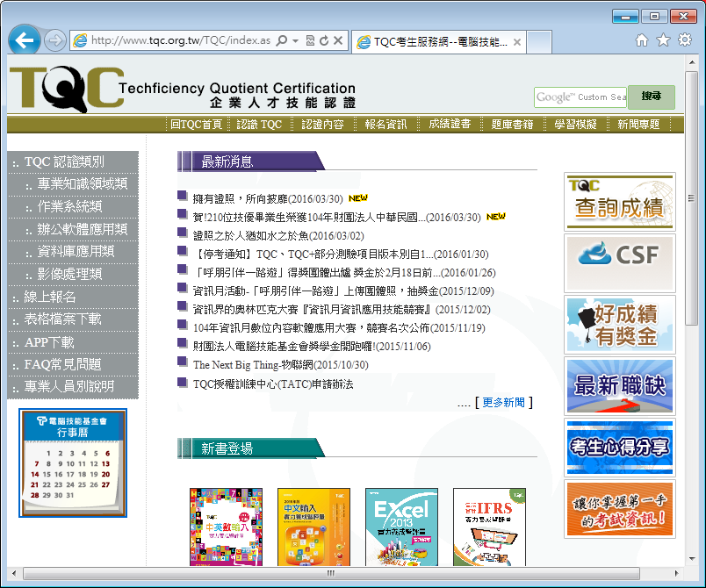Open 表格檔案下載 in the sidebar

pyautogui.click(x=73, y=319)
